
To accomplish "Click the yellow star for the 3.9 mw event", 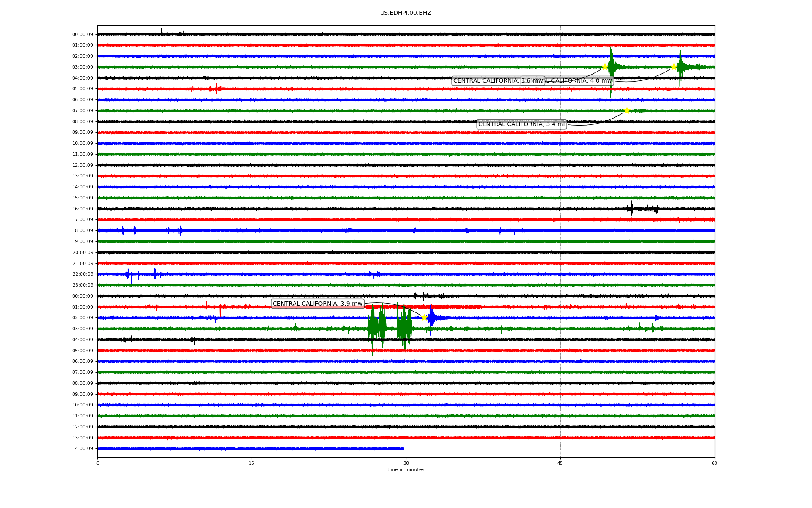I will (x=424, y=317).
